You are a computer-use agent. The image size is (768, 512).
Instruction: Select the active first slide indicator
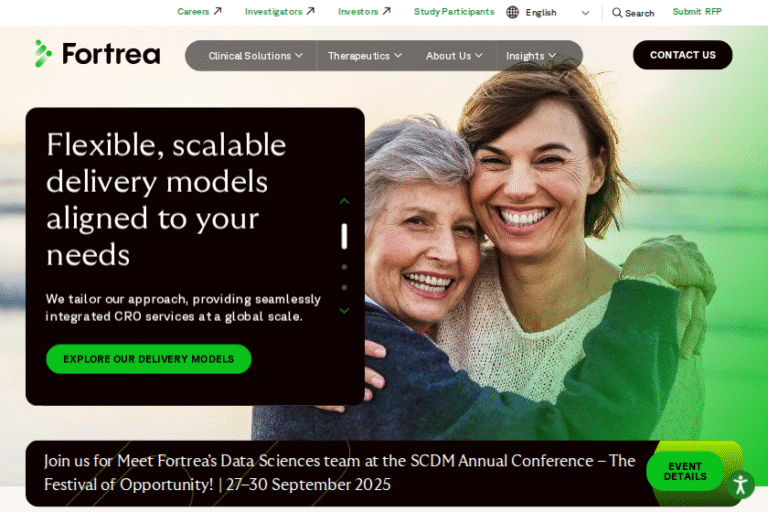(344, 236)
